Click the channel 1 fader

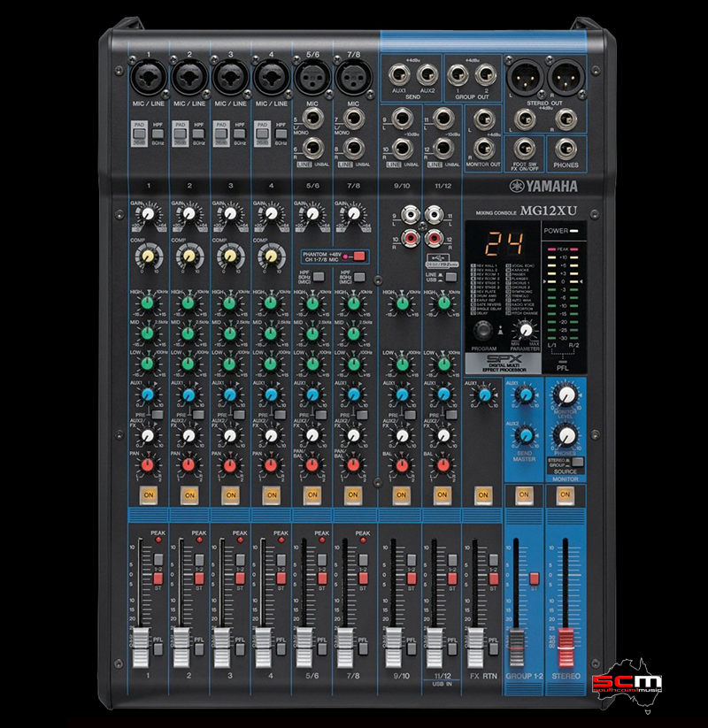(142, 647)
